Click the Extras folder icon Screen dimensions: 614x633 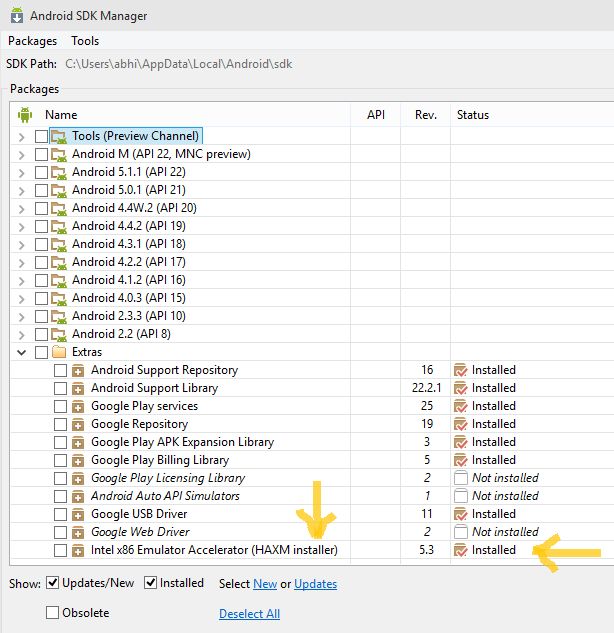pos(59,352)
